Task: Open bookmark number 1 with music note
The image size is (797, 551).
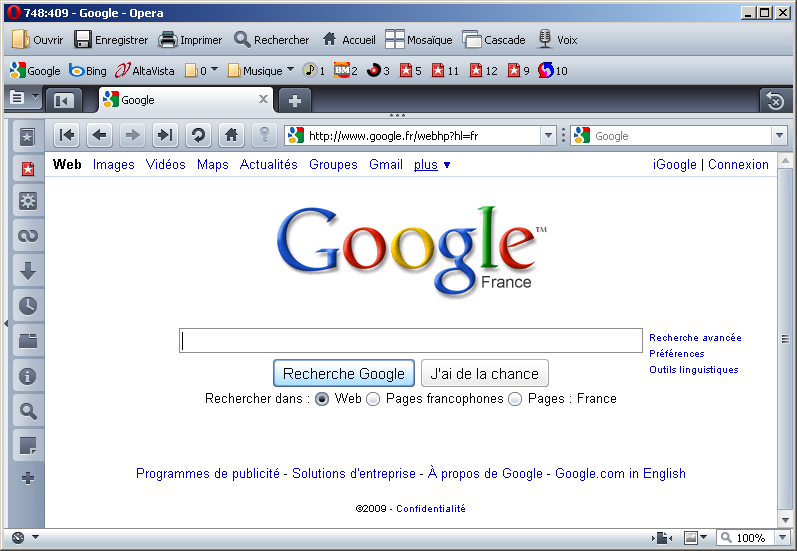Action: tap(313, 70)
